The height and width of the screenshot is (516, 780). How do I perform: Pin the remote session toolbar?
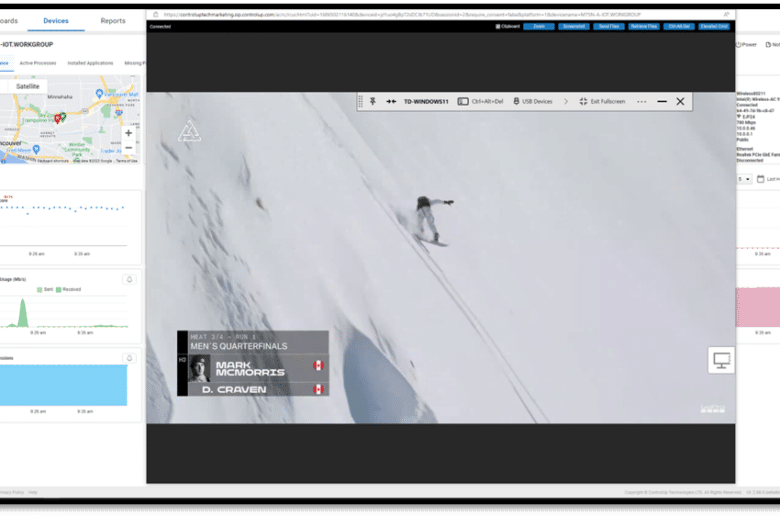(373, 102)
